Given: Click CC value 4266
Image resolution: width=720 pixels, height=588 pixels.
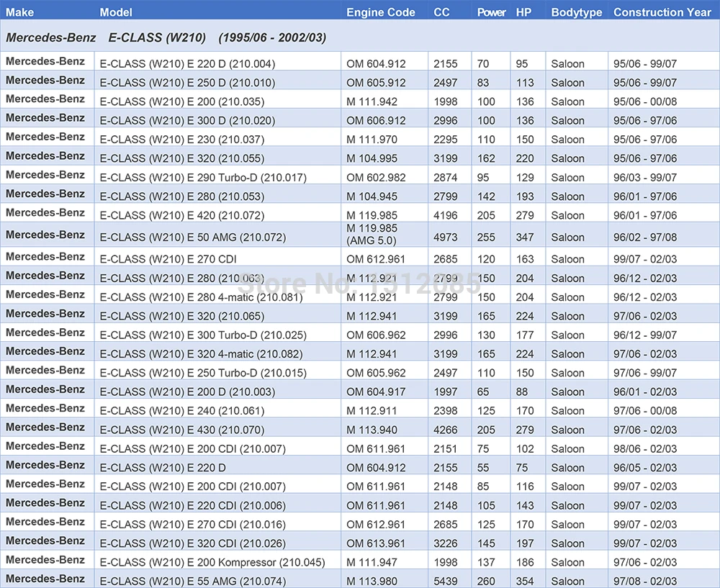Looking at the screenshot, I should click(x=446, y=430).
